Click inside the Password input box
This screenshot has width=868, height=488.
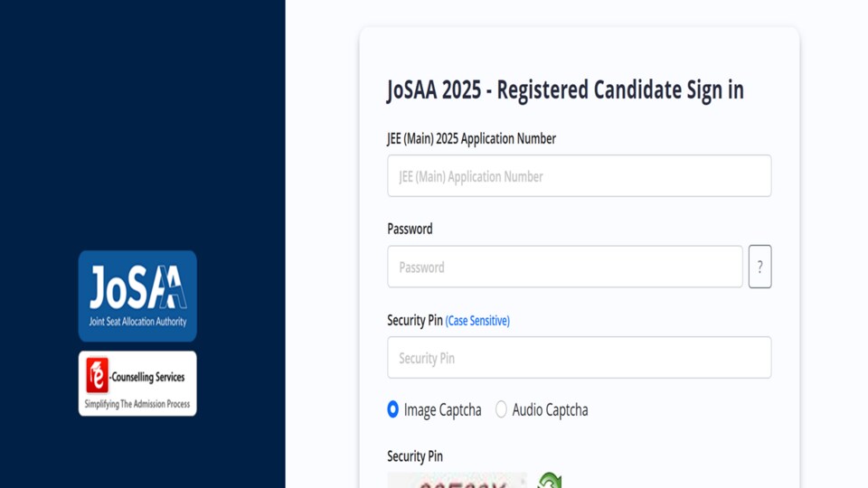(x=564, y=267)
